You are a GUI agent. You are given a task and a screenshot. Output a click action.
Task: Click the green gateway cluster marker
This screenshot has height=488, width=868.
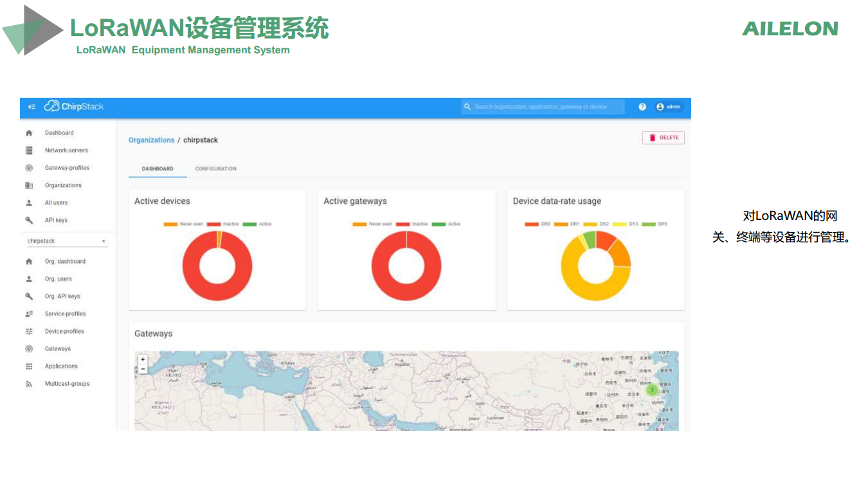tap(652, 390)
